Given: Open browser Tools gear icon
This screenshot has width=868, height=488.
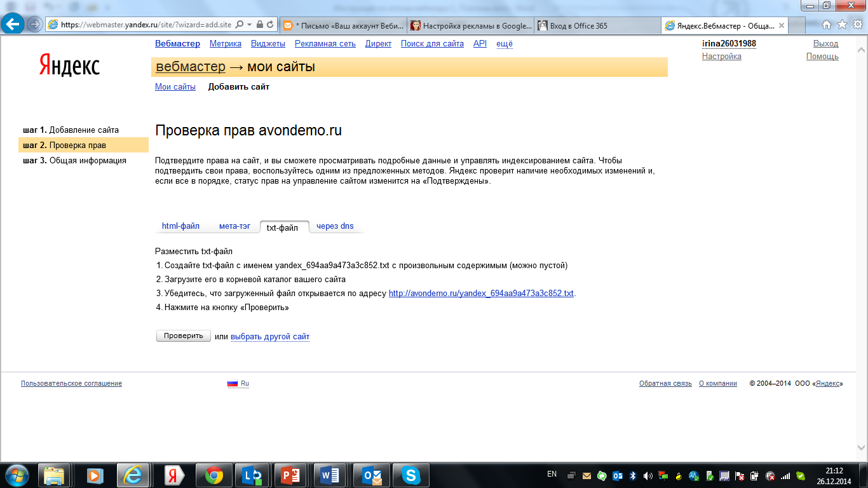Looking at the screenshot, I should (x=857, y=25).
